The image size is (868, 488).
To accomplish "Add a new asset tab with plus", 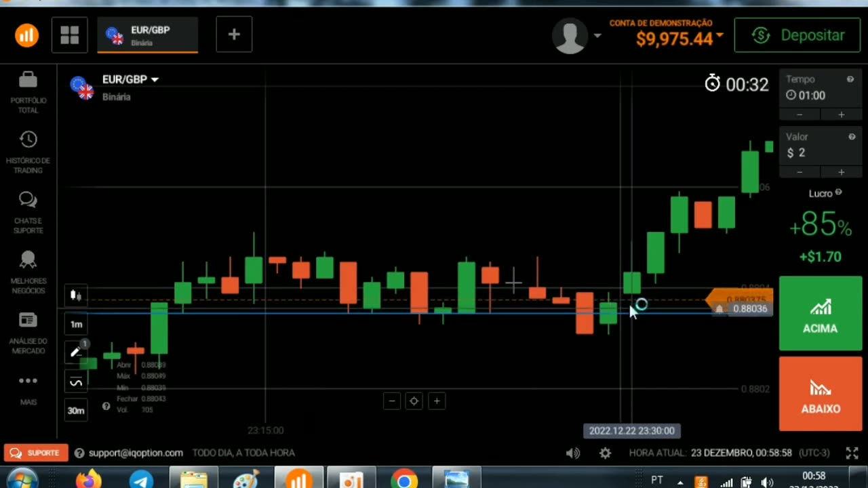I will pyautogui.click(x=234, y=34).
